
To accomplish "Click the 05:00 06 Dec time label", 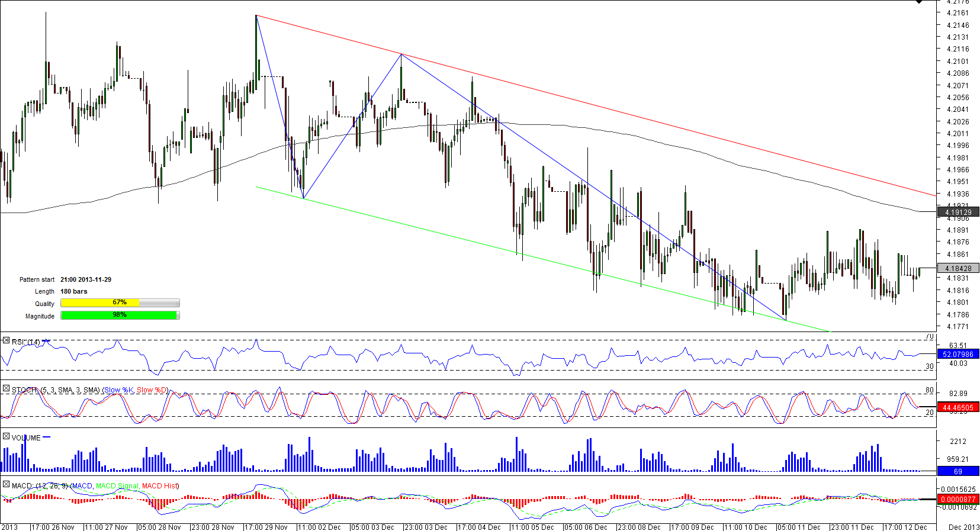I will 586,527.
